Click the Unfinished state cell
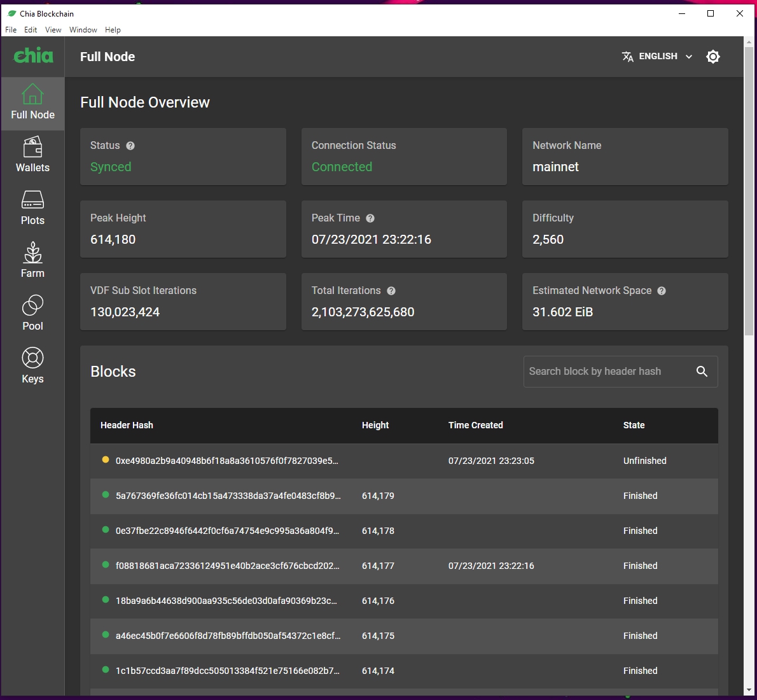This screenshot has width=757, height=700. pos(644,461)
